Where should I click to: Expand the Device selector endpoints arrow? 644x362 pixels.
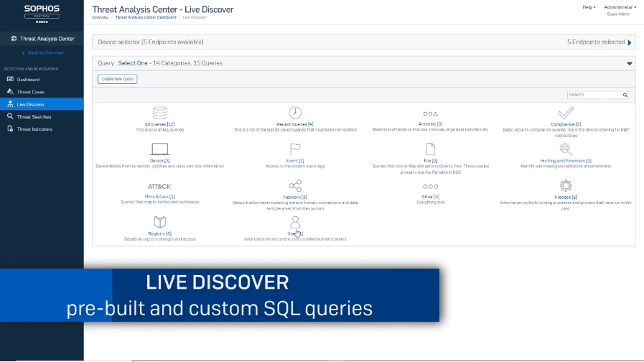[630, 42]
